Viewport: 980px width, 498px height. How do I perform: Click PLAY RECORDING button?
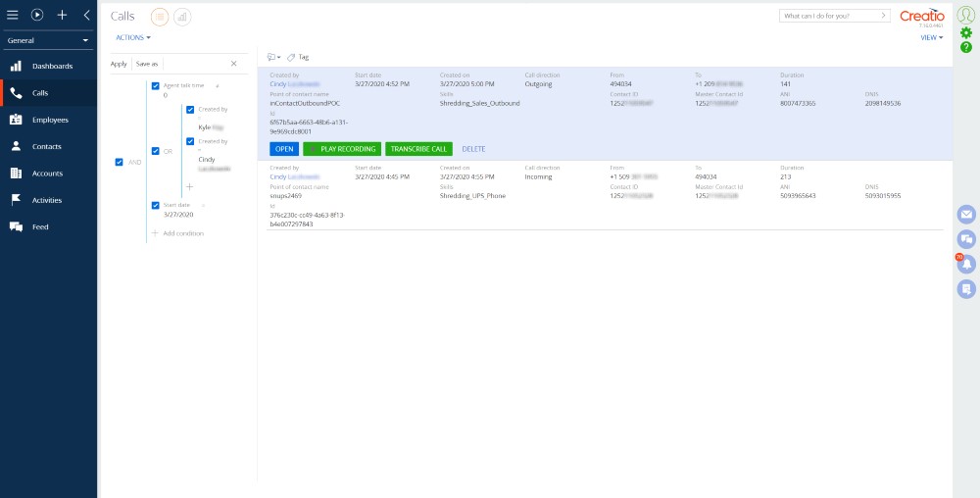(x=342, y=149)
